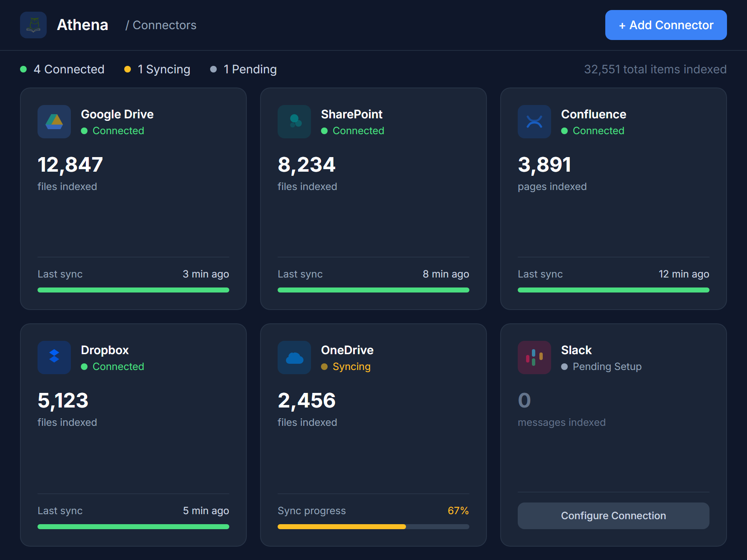Click the Add Connector button
Viewport: 747px width, 560px height.
point(665,25)
